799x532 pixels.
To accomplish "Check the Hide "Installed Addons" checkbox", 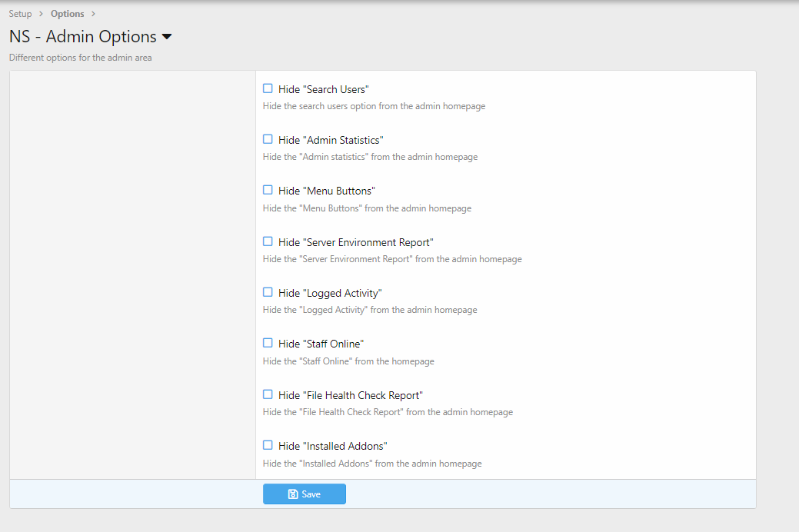I will pyautogui.click(x=268, y=445).
